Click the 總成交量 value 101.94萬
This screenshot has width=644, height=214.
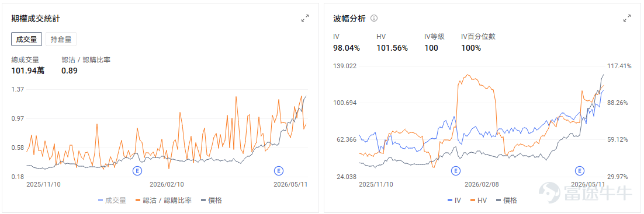28,71
